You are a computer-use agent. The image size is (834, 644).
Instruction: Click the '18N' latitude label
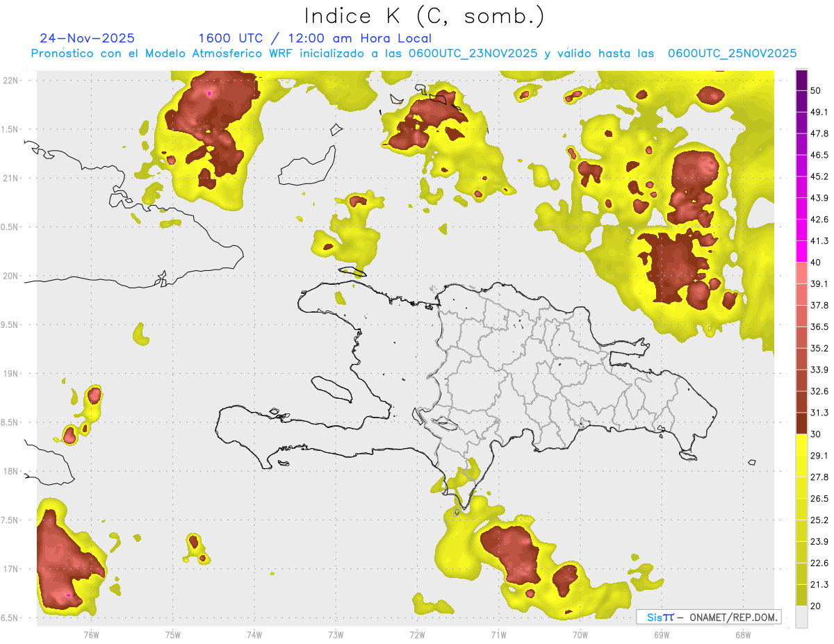coord(10,472)
